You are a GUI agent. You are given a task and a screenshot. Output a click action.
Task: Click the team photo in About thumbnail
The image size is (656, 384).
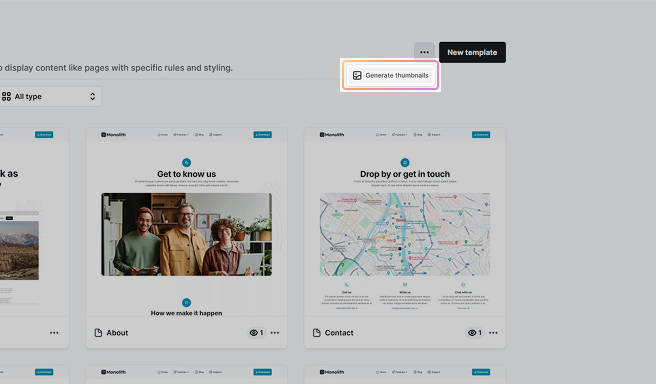tap(187, 234)
